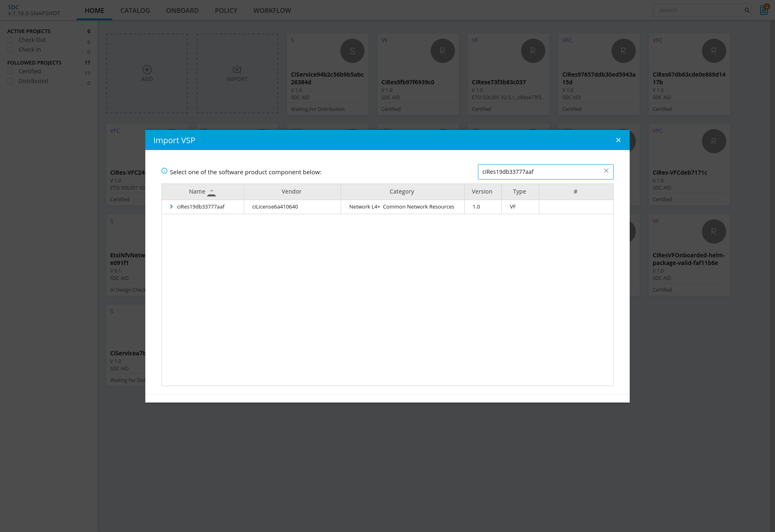Clear the VSP search filter text
The height and width of the screenshot is (532, 775).
click(606, 171)
